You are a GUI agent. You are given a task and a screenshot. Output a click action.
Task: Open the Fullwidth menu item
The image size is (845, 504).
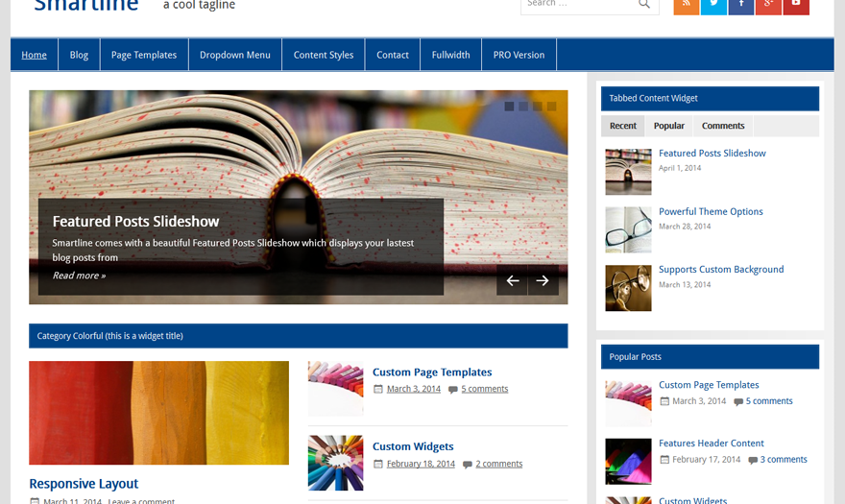450,55
